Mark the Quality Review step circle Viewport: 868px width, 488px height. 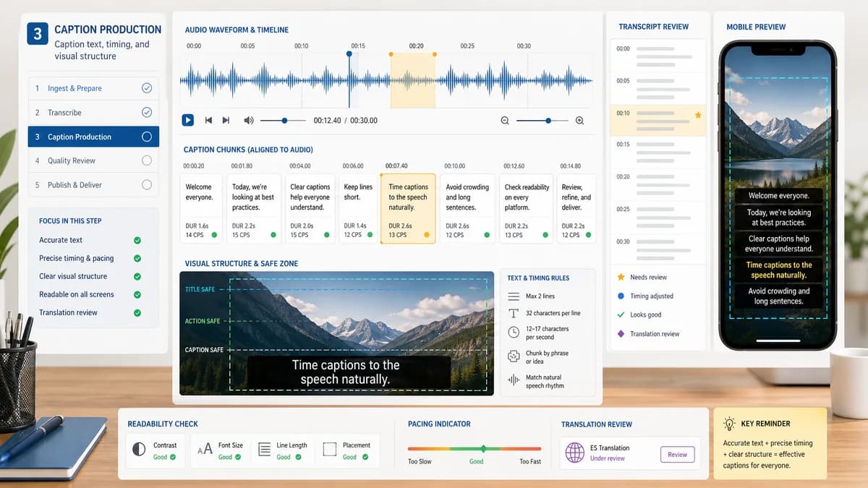tap(147, 160)
